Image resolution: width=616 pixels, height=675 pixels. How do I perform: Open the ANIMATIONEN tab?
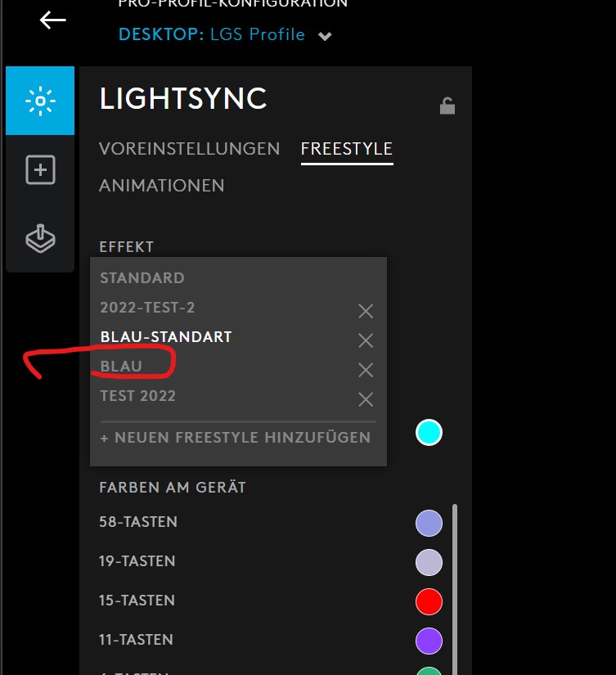pyautogui.click(x=161, y=186)
